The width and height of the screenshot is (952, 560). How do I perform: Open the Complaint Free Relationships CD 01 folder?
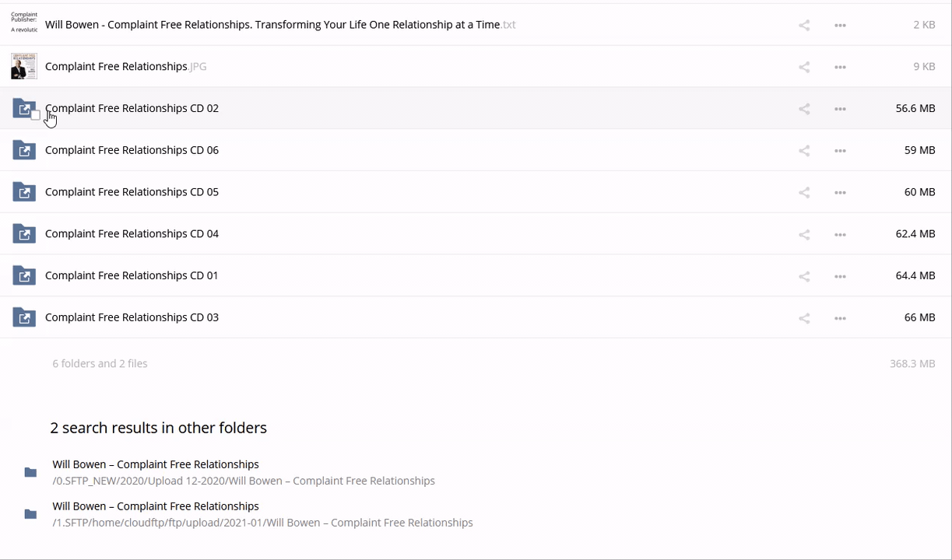[x=132, y=275]
